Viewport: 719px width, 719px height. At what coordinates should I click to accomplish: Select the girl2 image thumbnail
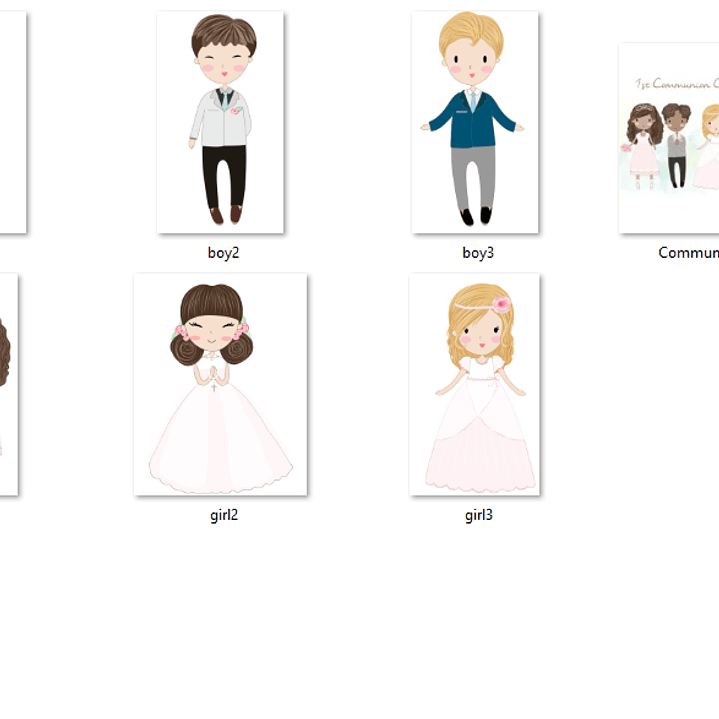tap(220, 385)
